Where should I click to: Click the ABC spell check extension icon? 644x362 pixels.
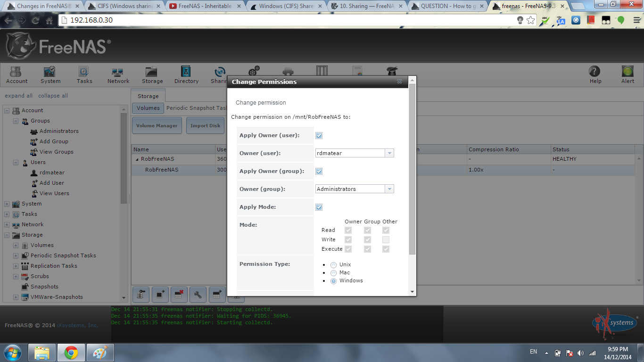click(545, 20)
